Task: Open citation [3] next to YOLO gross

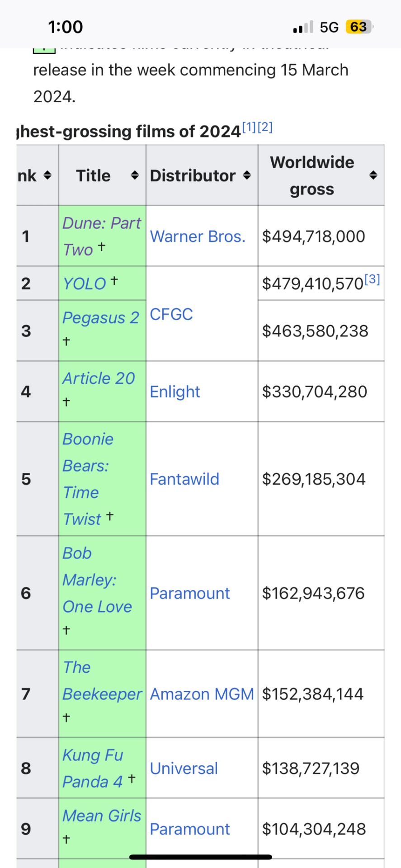Action: [372, 279]
